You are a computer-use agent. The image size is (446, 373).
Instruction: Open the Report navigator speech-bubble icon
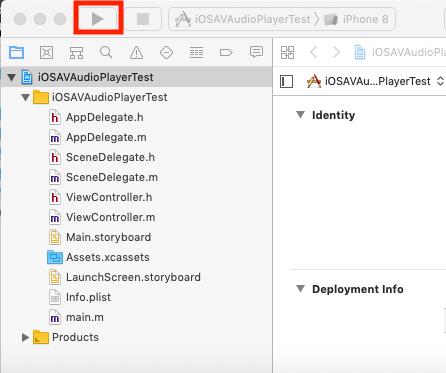(x=256, y=52)
